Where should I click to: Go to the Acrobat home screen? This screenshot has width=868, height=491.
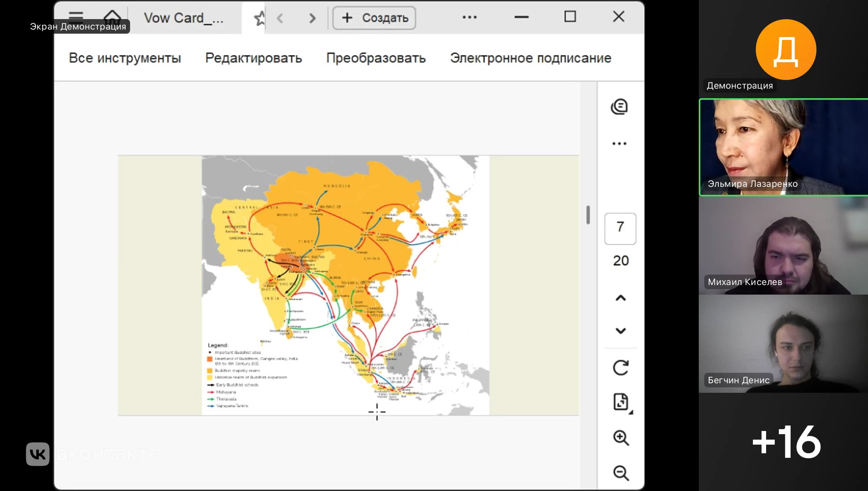(112, 17)
